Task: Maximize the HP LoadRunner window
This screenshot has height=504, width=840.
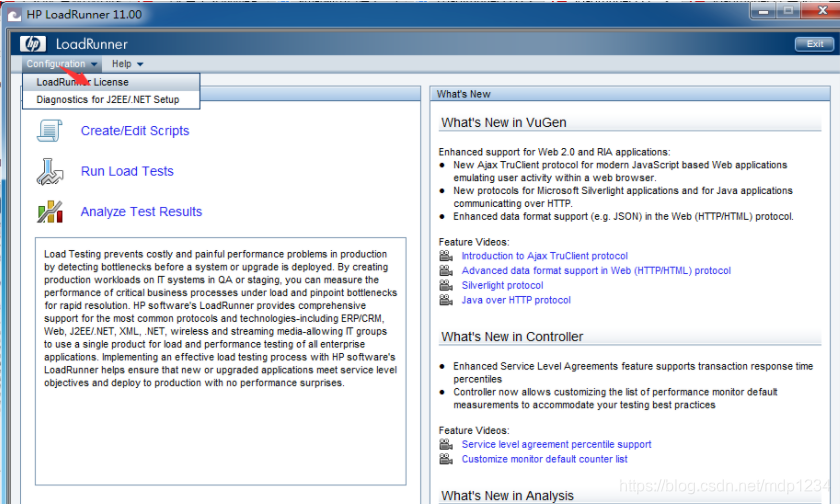Action: pyautogui.click(x=788, y=11)
